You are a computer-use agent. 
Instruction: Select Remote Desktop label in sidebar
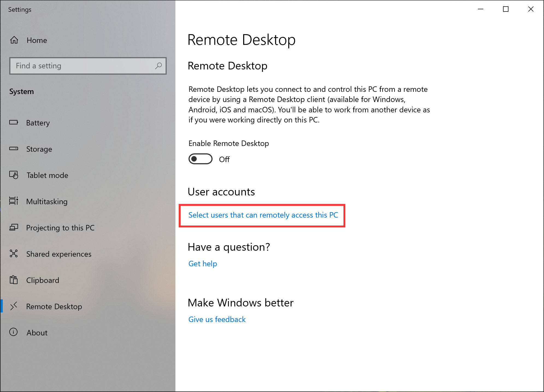tap(54, 306)
